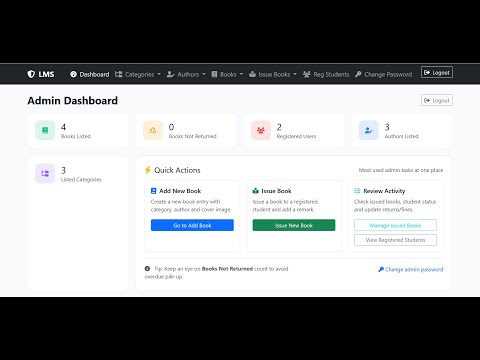Click the Go to Add Book button
This screenshot has width=480, height=360.
192,225
